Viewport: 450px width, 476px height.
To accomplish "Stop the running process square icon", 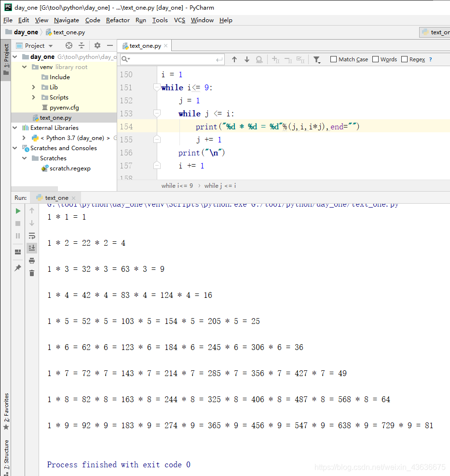I will pos(18,224).
